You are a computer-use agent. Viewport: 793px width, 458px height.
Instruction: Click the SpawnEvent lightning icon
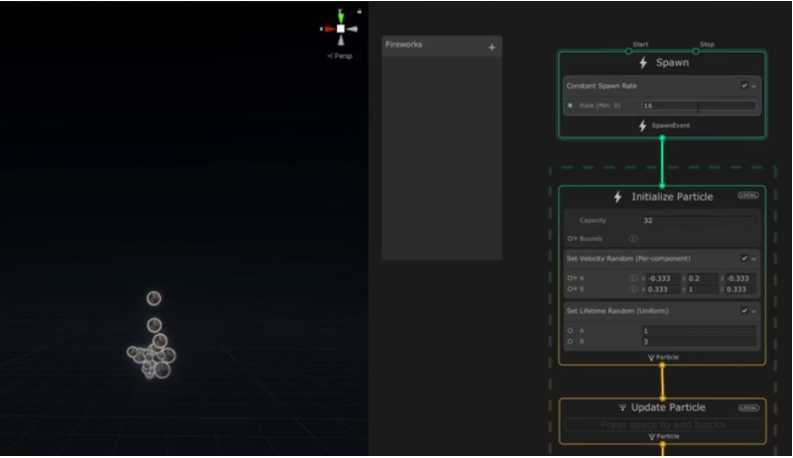642,125
